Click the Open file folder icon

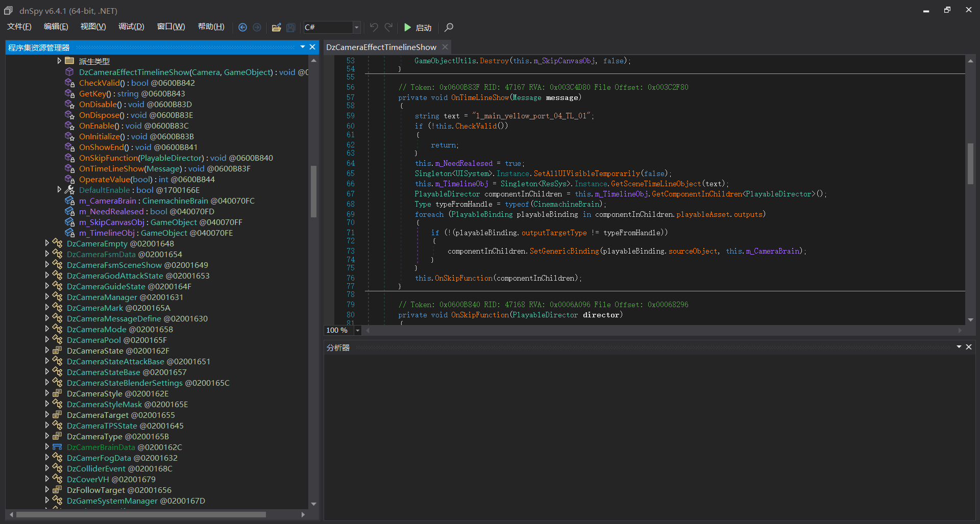tap(276, 28)
